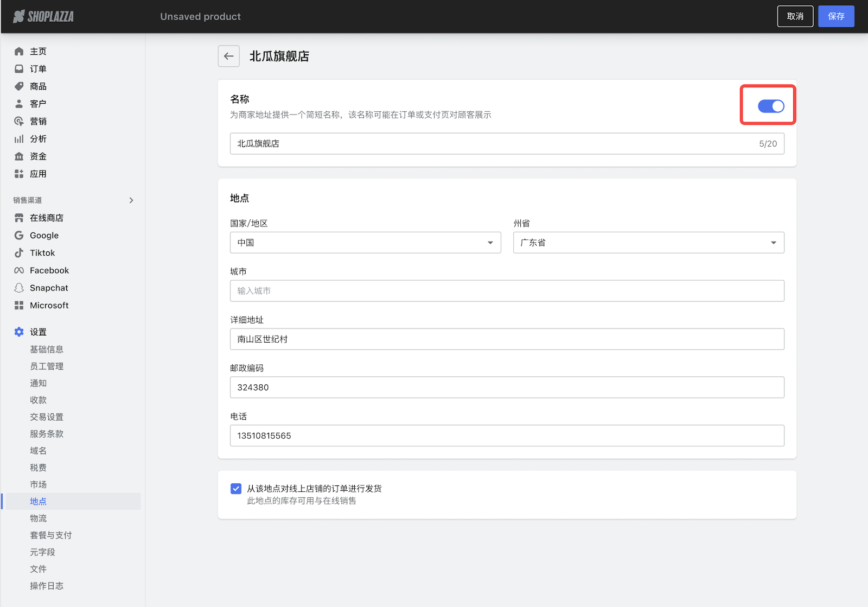The height and width of the screenshot is (607, 868).
Task: Open the 州省 dropdown showing 广东省
Action: pyautogui.click(x=648, y=243)
